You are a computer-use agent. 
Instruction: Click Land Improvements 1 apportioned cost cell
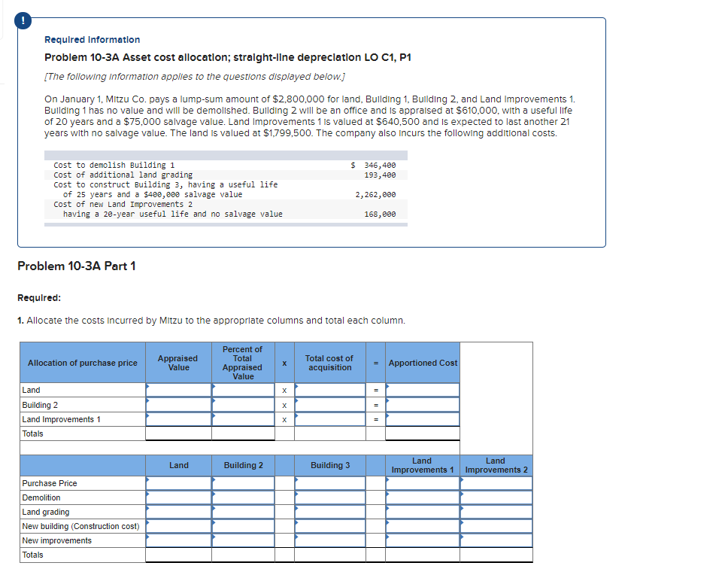tap(423, 419)
